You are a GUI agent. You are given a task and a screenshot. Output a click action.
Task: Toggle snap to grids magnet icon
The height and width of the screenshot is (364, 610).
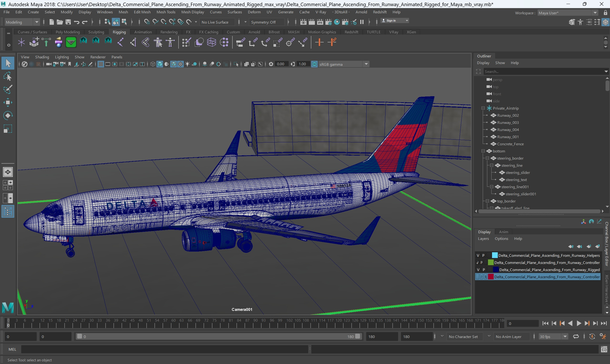point(147,22)
